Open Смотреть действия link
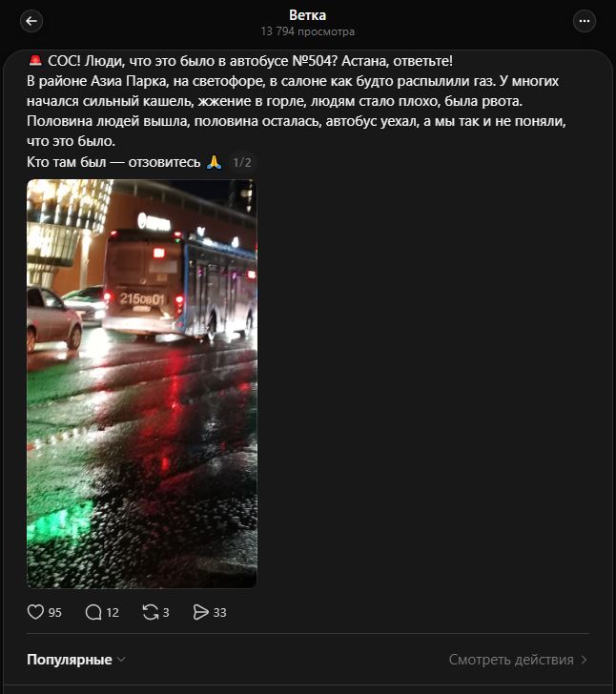Viewport: 616px width, 694px height. (518, 660)
